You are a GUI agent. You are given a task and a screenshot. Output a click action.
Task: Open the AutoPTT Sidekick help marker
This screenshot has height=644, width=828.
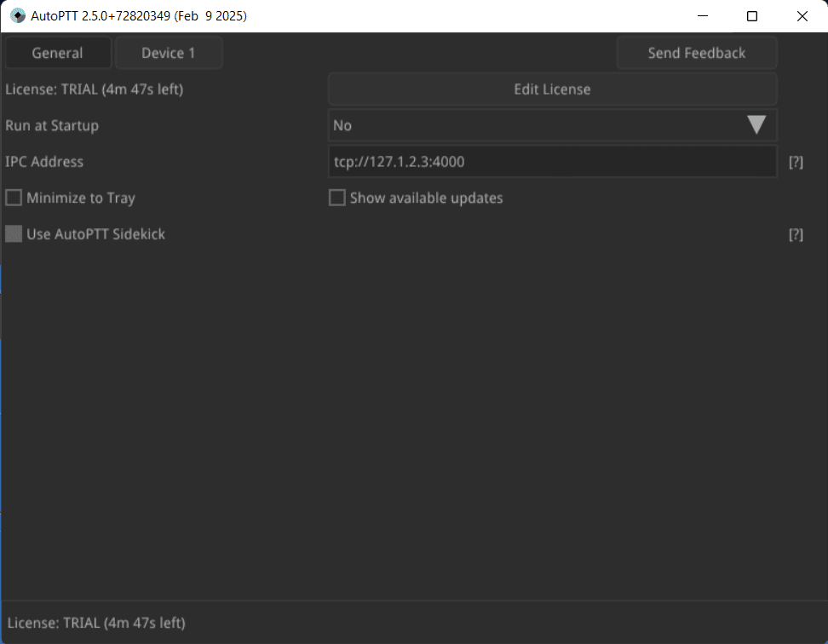tap(796, 234)
